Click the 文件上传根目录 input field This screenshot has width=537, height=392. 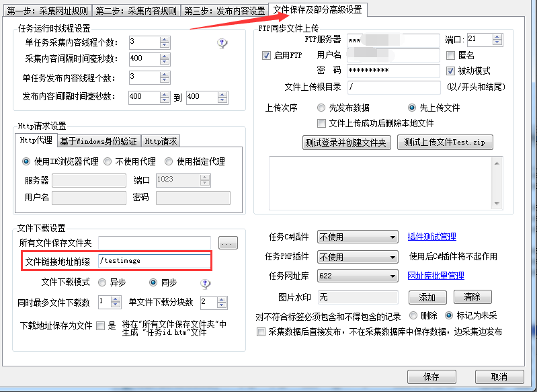click(394, 87)
